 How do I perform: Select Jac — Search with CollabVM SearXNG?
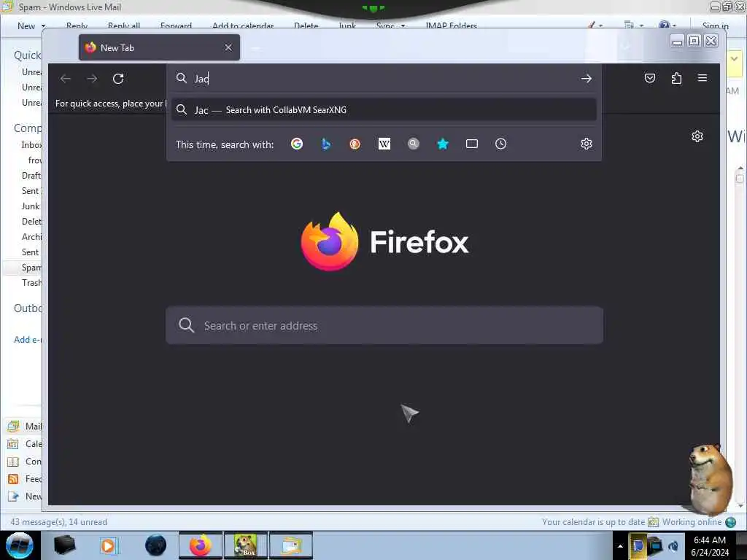384,110
